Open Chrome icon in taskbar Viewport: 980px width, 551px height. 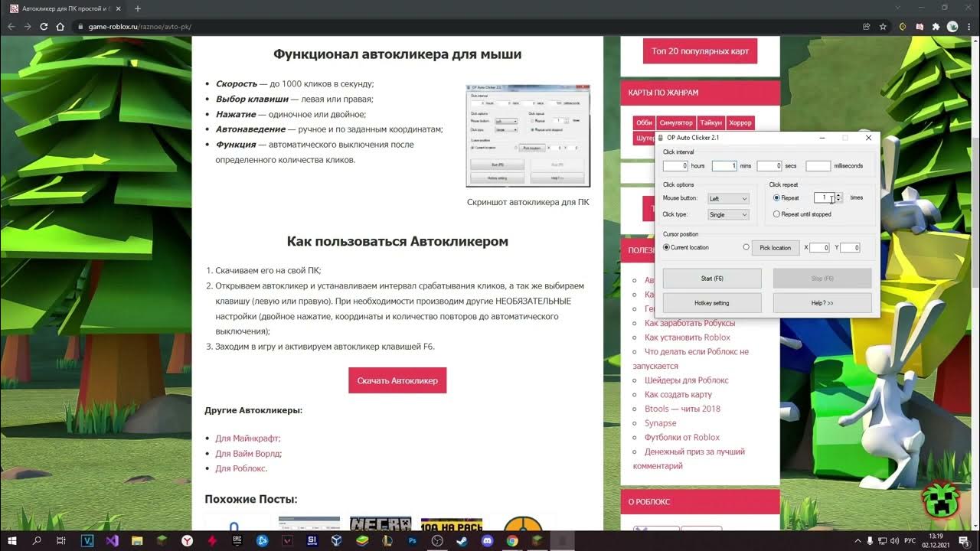tap(512, 540)
